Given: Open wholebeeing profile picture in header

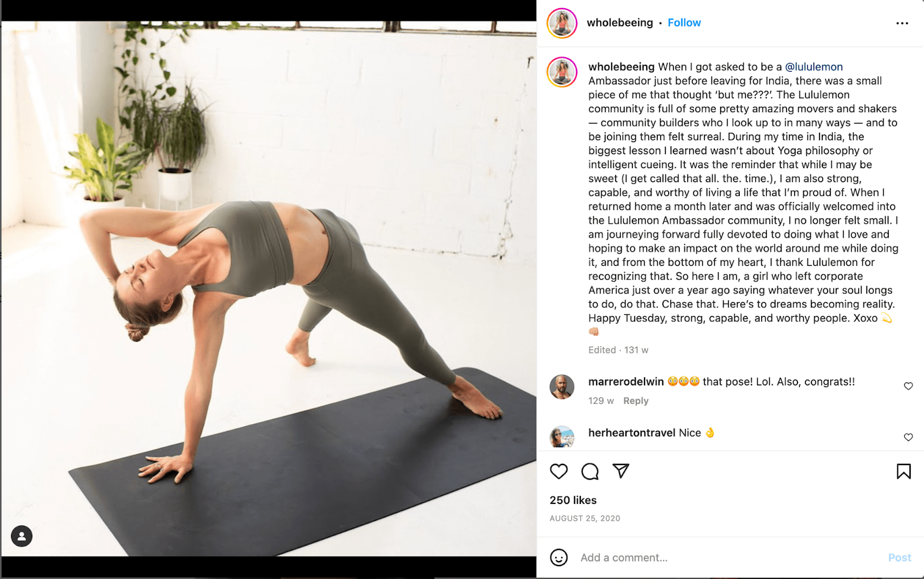Looking at the screenshot, I should (562, 24).
